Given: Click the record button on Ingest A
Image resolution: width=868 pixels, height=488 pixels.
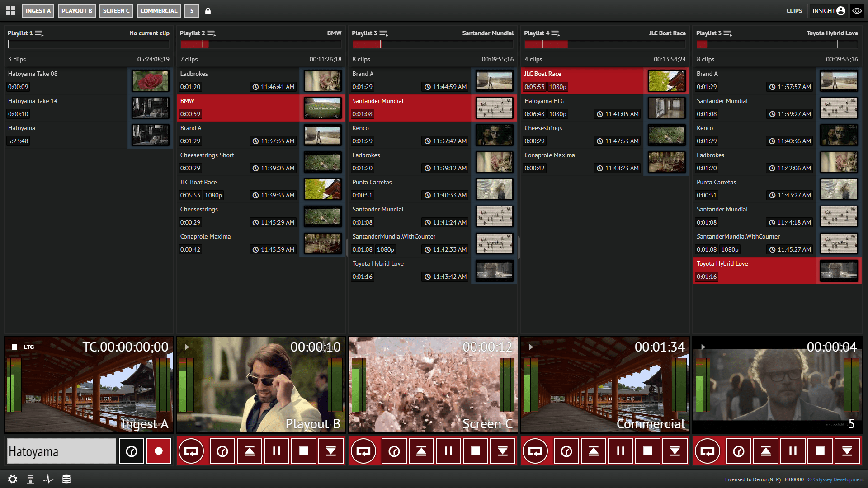Looking at the screenshot, I should pos(159,450).
